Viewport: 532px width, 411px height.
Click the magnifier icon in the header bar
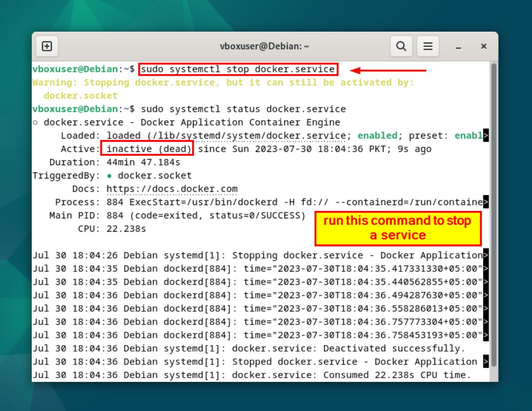click(x=401, y=46)
